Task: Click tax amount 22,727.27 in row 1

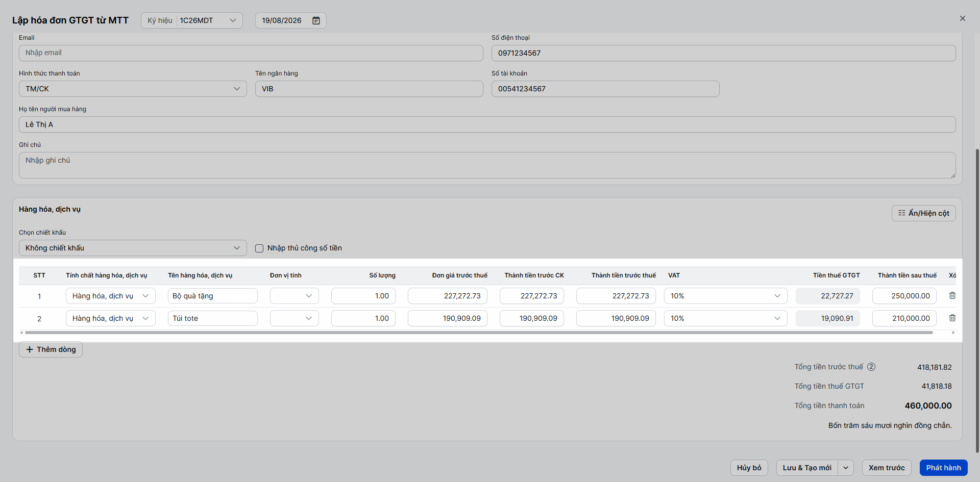Action: click(827, 296)
